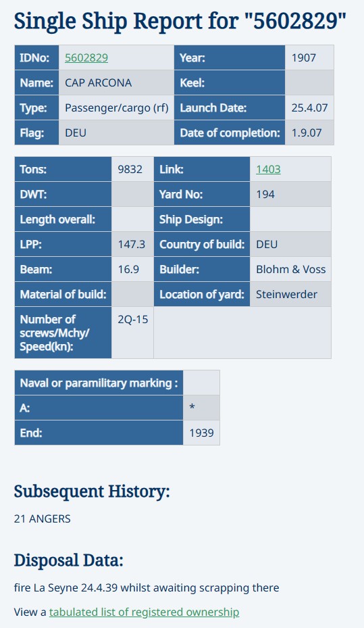Select the Builder cell Blohm & Voss

click(x=290, y=269)
